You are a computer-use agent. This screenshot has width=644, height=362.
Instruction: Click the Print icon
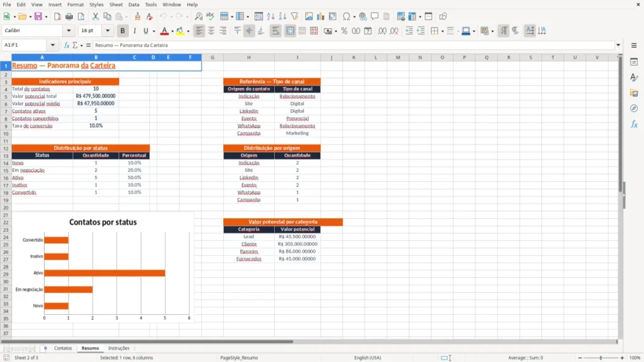pyautogui.click(x=69, y=16)
